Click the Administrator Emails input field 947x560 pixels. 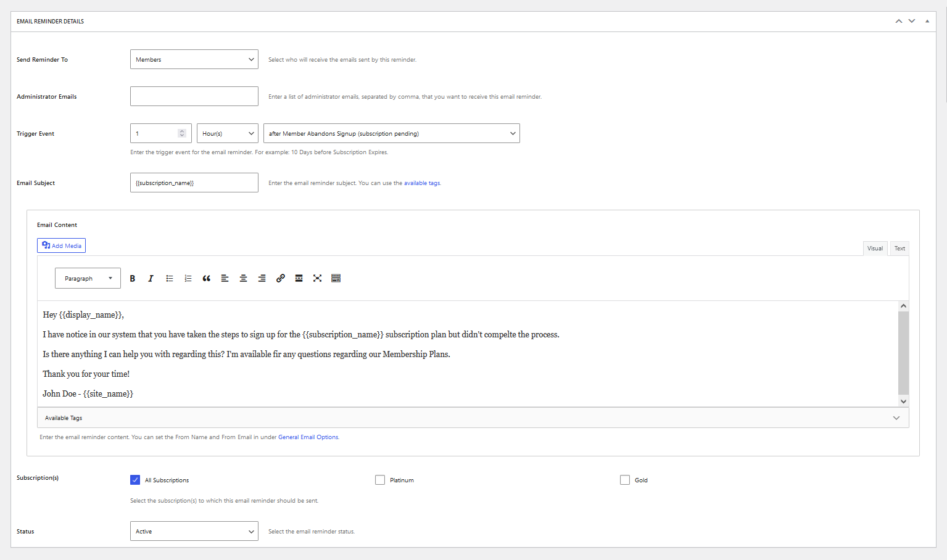coord(194,96)
